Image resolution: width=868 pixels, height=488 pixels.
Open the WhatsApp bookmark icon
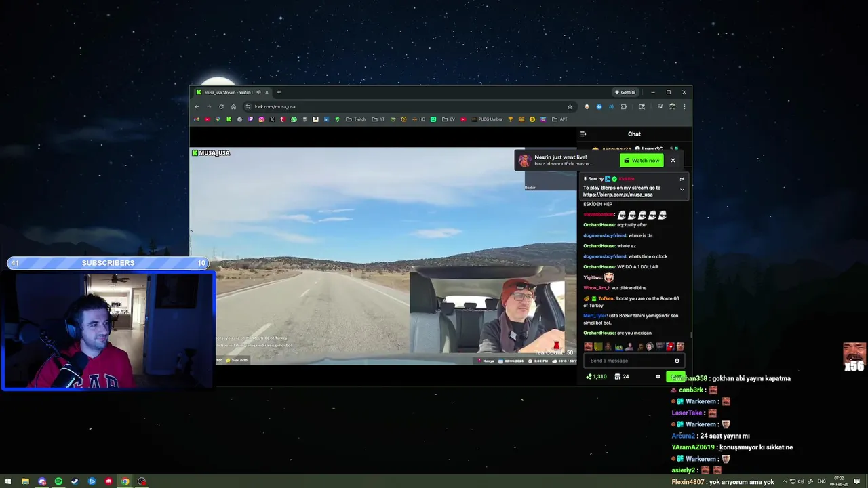pyautogui.click(x=294, y=119)
